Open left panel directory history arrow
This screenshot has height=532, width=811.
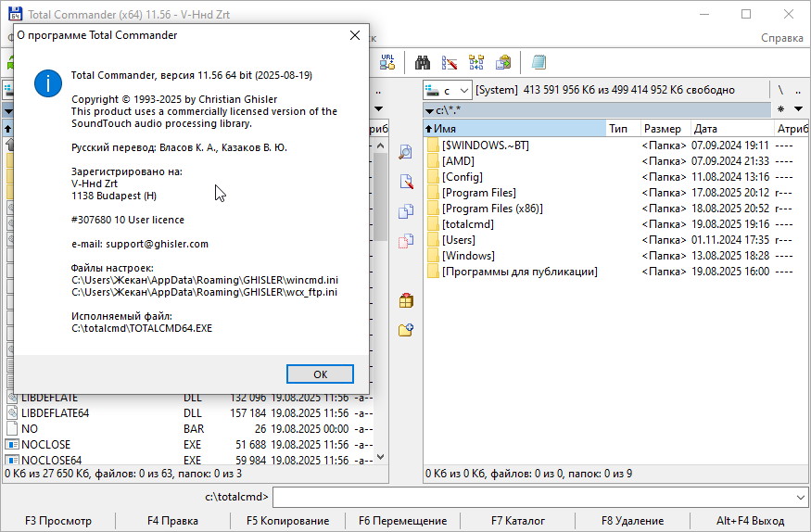coord(378,109)
